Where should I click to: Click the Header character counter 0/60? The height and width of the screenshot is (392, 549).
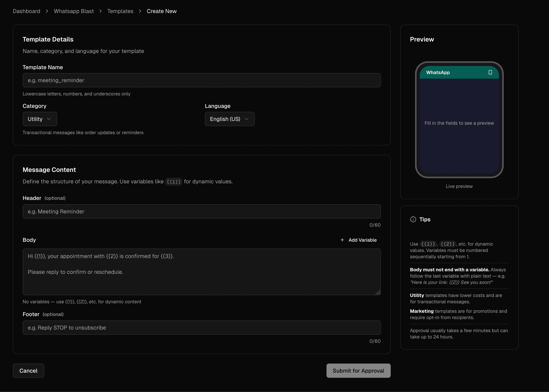tap(375, 225)
